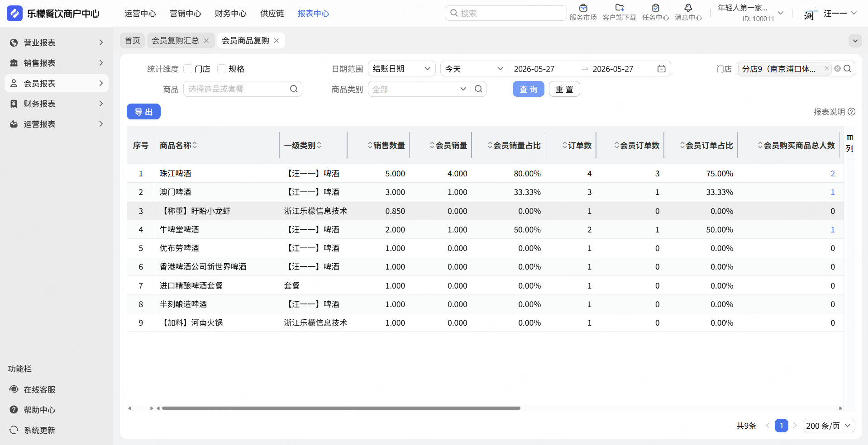Click the horizontal table scrollbar
The width and height of the screenshot is (868, 445).
(x=341, y=408)
